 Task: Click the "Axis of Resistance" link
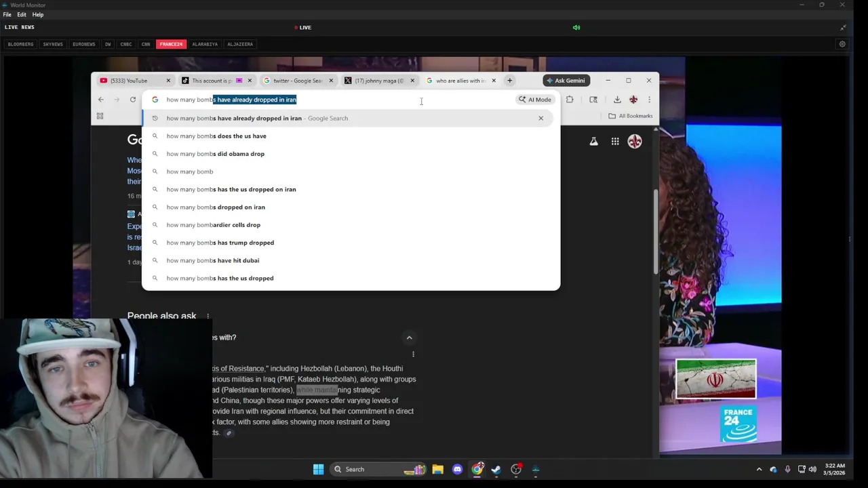click(237, 369)
